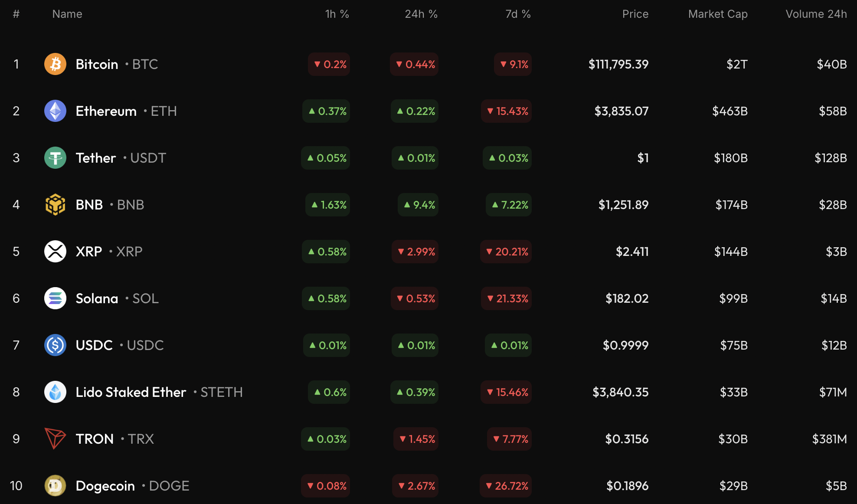This screenshot has height=504, width=857.
Task: Sort by the Market Cap header
Action: click(x=718, y=14)
